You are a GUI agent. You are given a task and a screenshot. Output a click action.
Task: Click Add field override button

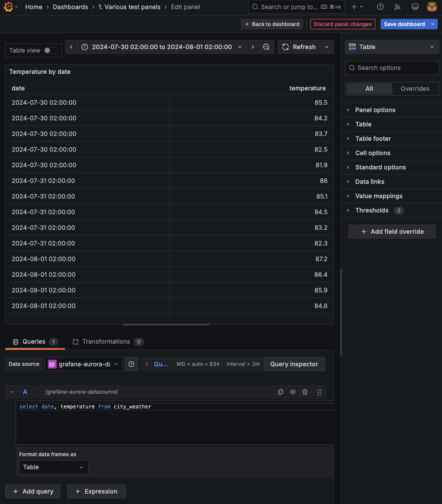point(392,232)
